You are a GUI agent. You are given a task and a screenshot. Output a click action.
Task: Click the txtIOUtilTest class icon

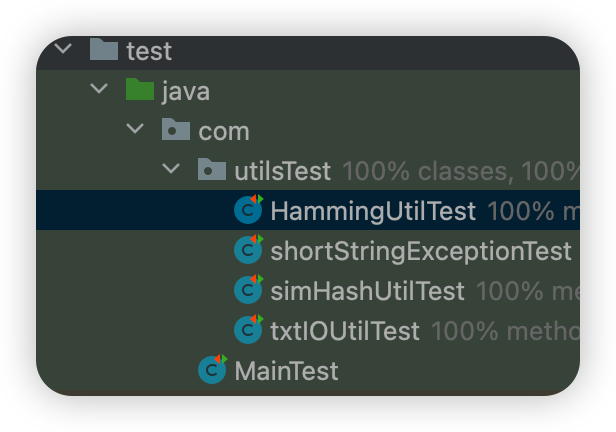[x=247, y=330]
